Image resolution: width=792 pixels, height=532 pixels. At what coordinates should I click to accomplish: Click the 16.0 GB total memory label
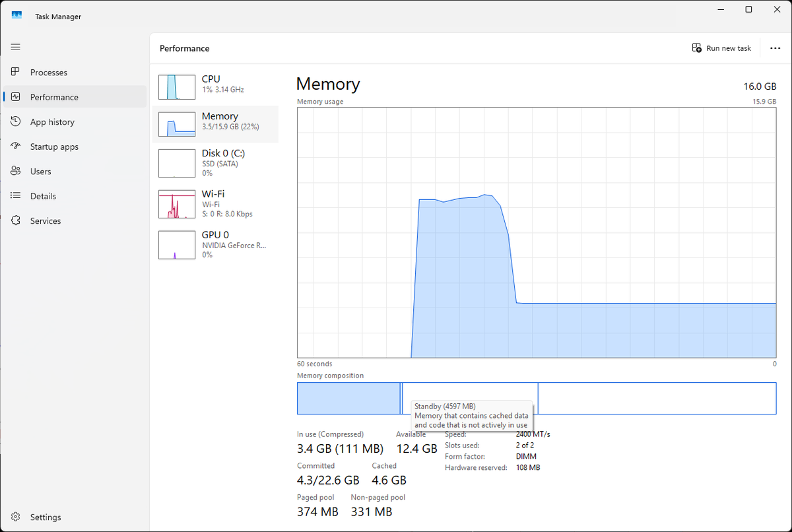(x=760, y=86)
